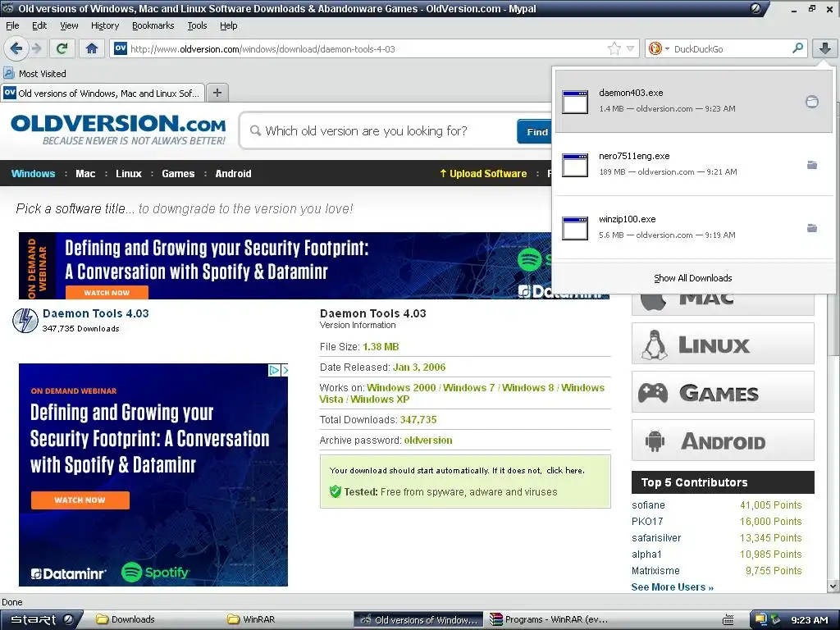Screen dimensions: 840x630
Task: Click the winzip100.exe download entry
Action: point(694,227)
